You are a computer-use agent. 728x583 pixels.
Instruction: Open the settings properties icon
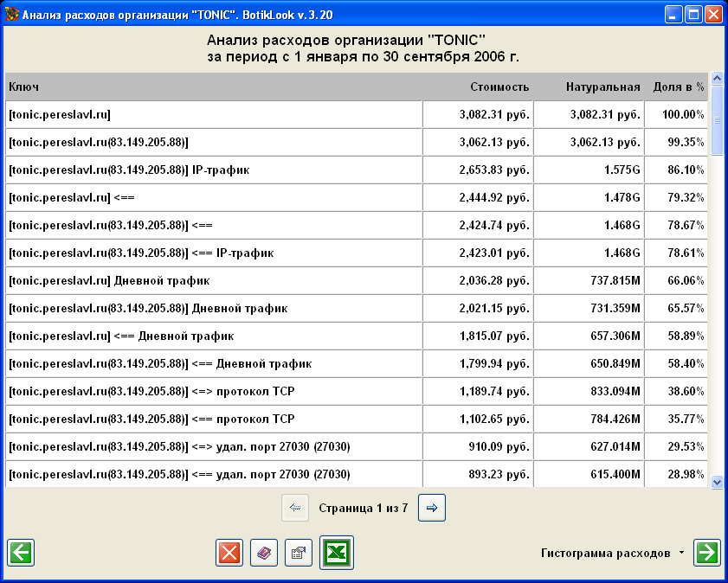point(299,553)
